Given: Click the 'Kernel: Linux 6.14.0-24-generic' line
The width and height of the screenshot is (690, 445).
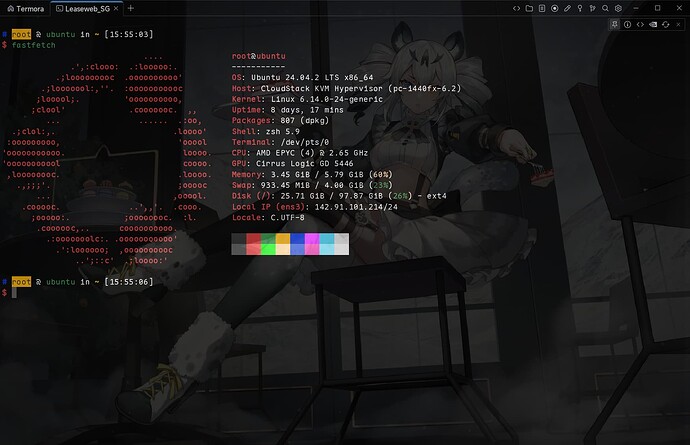Looking at the screenshot, I should pos(307,99).
